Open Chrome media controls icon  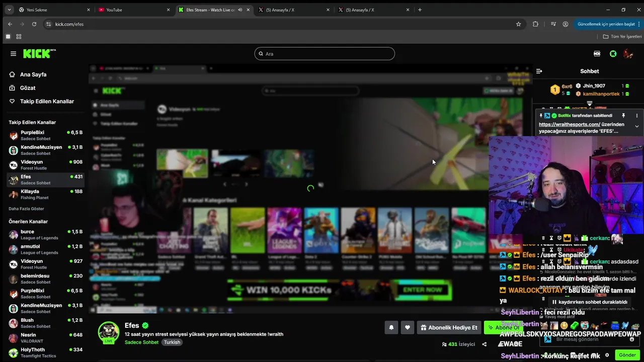[x=553, y=24]
